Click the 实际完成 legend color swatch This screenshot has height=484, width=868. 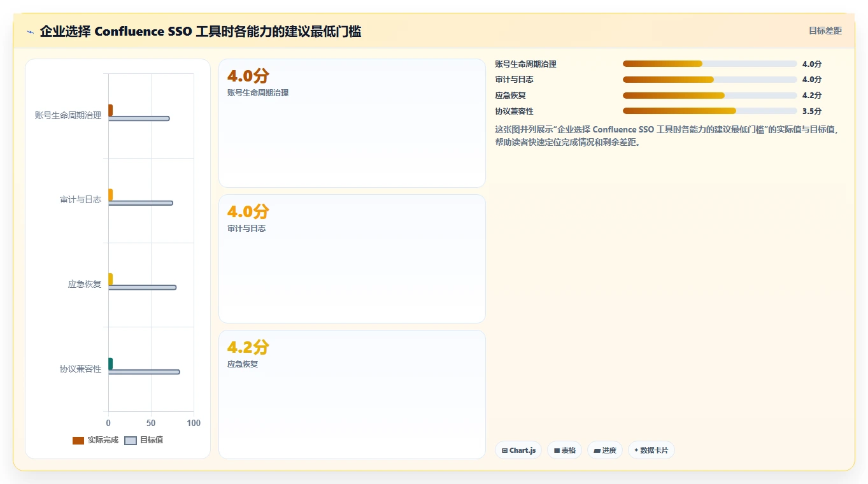[78, 441]
